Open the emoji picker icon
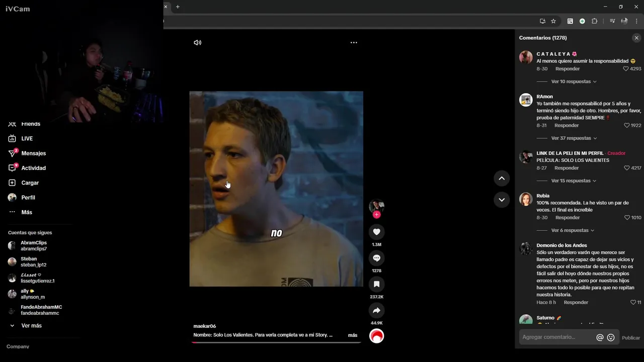The height and width of the screenshot is (362, 644). pos(611,338)
